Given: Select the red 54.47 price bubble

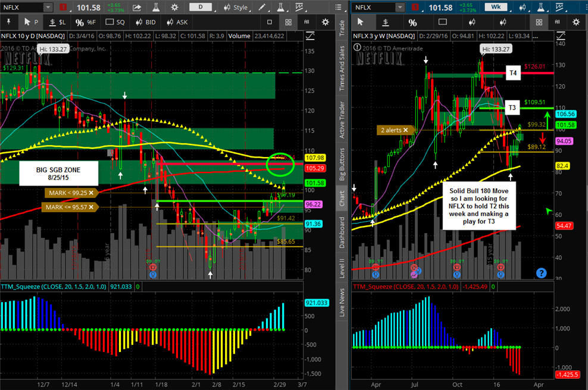Looking at the screenshot, I should click(564, 226).
